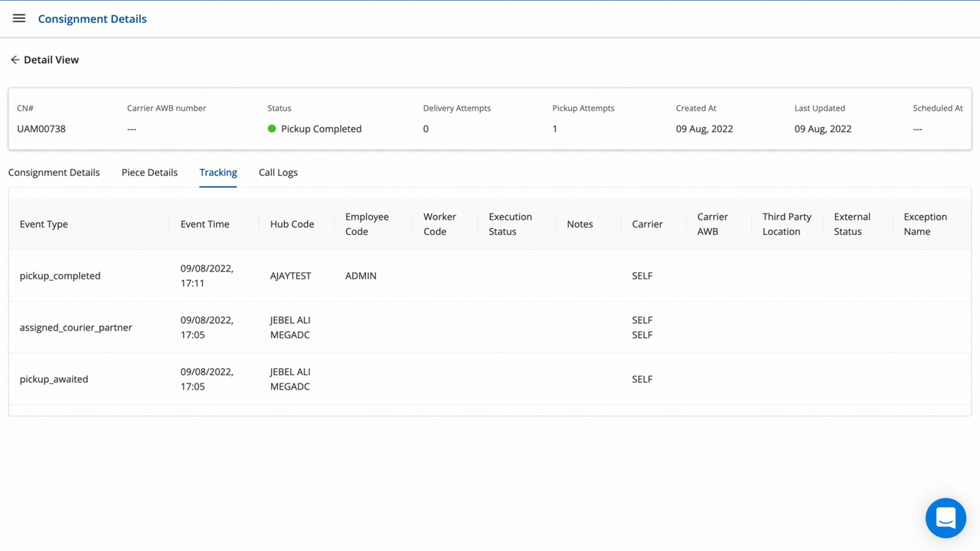
Task: Select the assigned_courier_partner event row
Action: (490, 328)
